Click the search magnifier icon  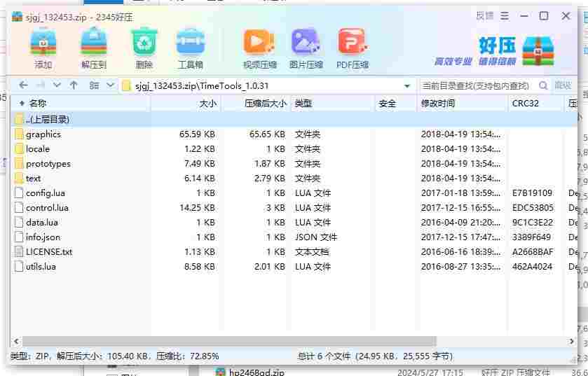(x=543, y=85)
